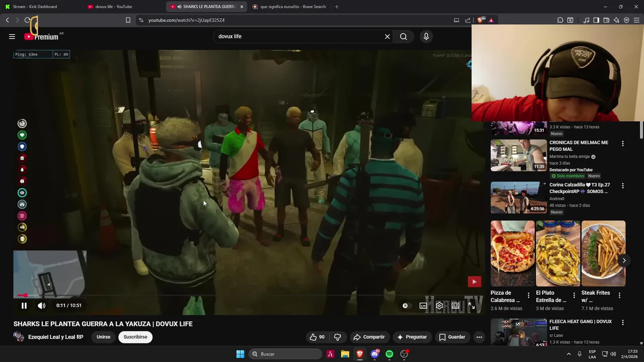Open Brave Leo AI sparkle icon
The image size is (644, 362).
[616, 20]
